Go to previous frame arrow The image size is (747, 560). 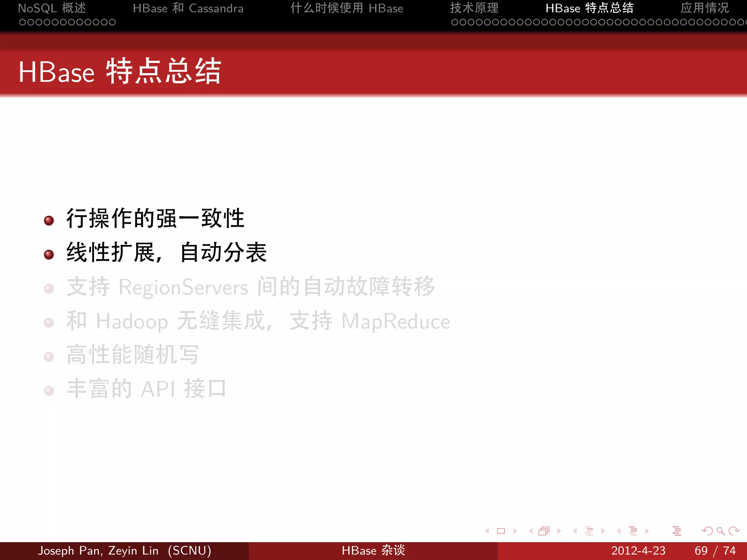(531, 531)
